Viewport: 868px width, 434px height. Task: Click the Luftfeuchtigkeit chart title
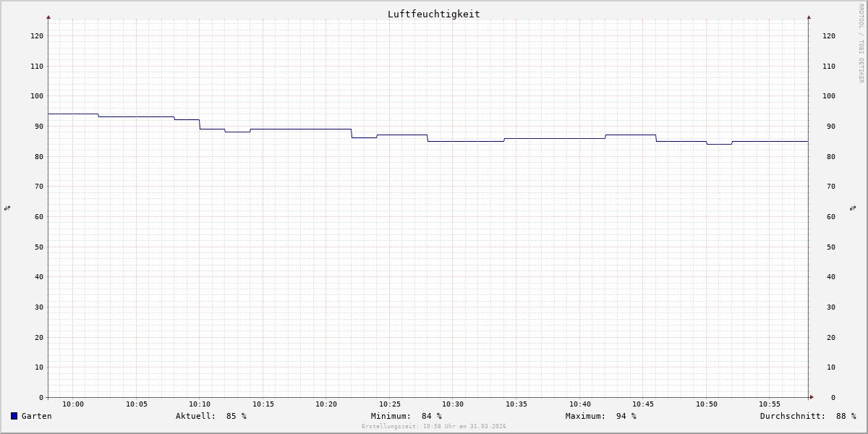tap(433, 14)
